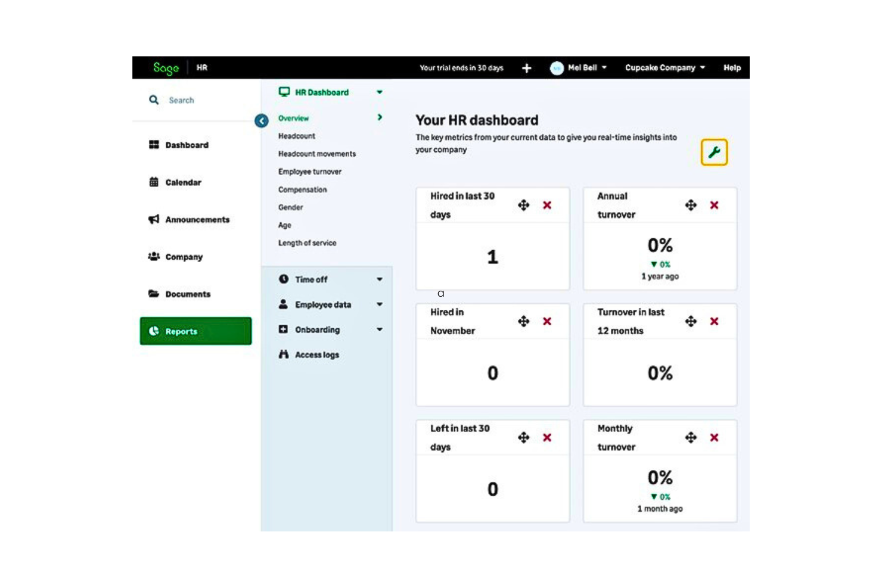Open the Length of service report
Image resolution: width=882 pixels, height=588 pixels.
tap(307, 243)
